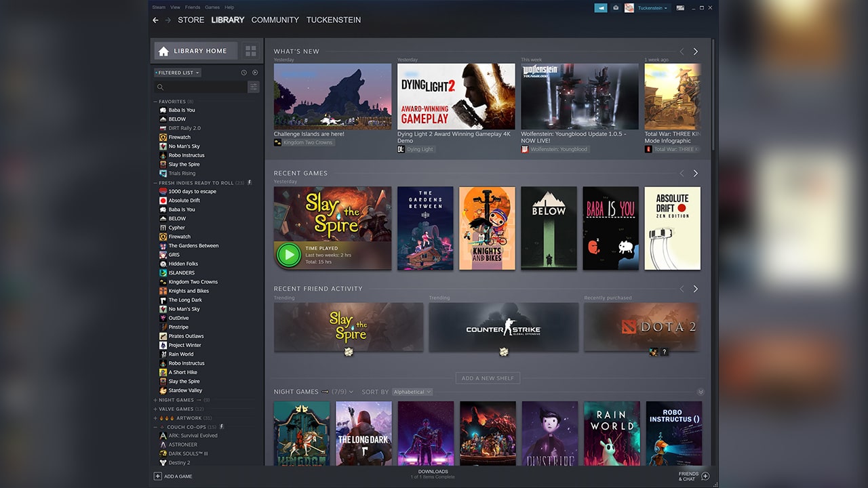The height and width of the screenshot is (488, 868).
Task: Switch to Big Picture mode icon
Action: 680,8
